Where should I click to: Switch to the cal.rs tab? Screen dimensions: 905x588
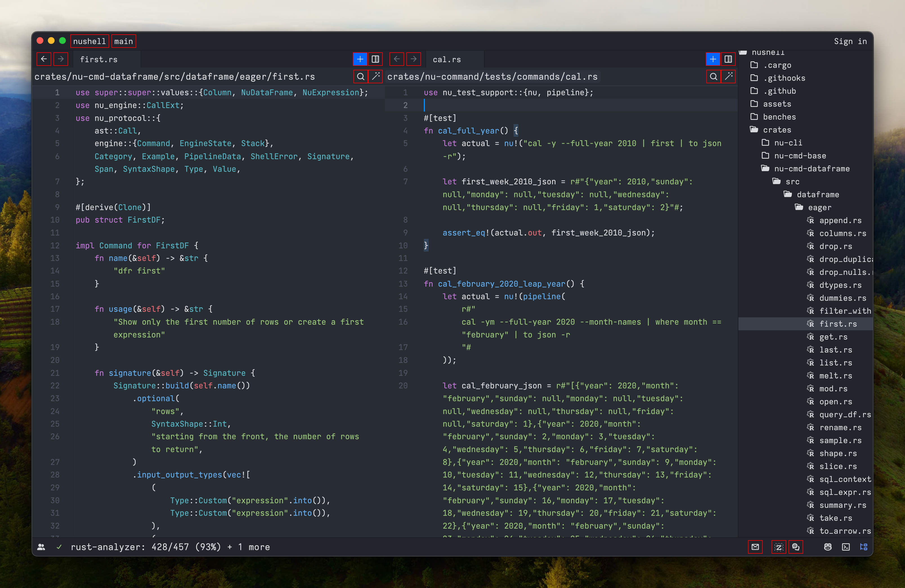pyautogui.click(x=446, y=60)
